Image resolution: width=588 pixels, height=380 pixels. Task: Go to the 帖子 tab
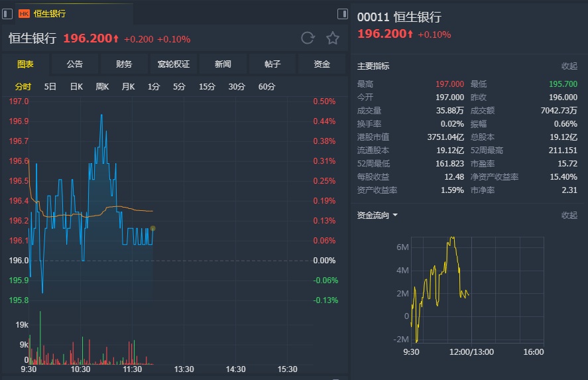coord(272,64)
